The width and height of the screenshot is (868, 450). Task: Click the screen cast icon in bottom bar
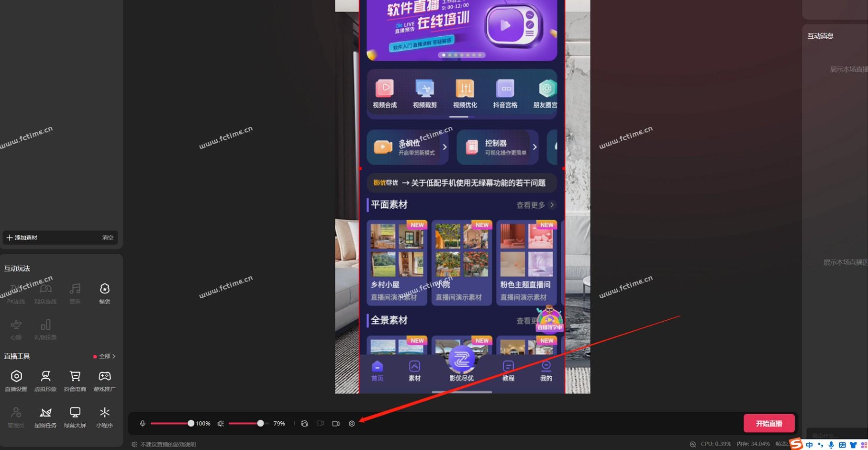tap(320, 424)
